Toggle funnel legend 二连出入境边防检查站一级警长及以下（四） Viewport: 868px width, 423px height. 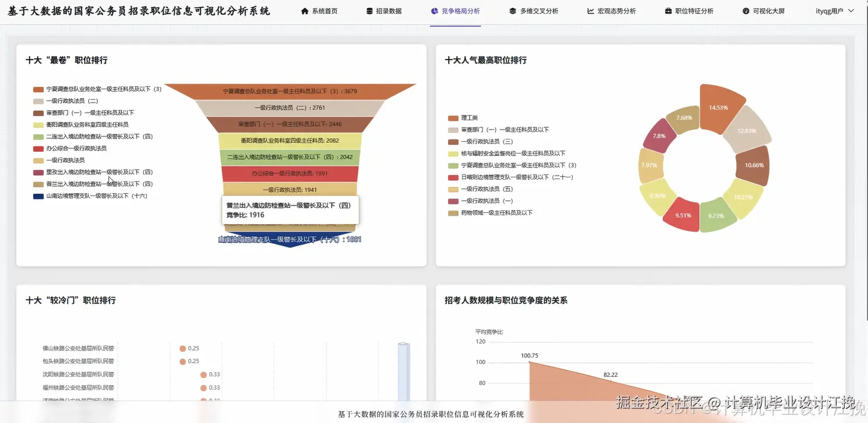93,137
